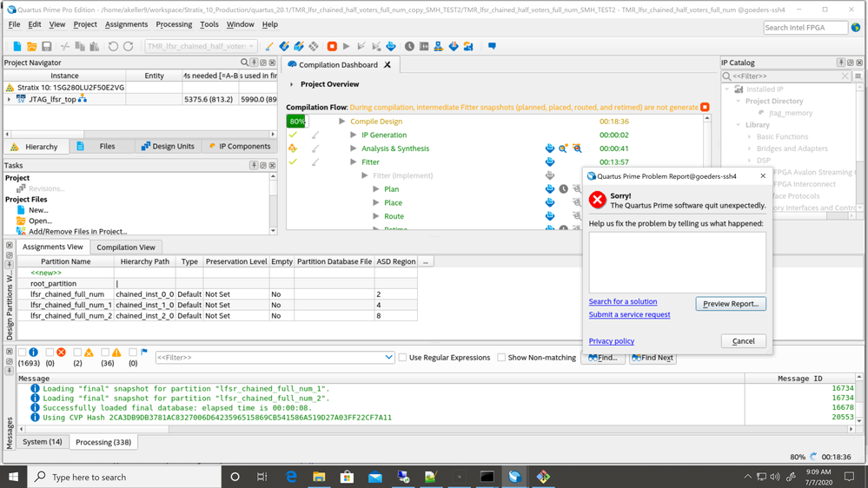Click the Save icon in toolbar
The height and width of the screenshot is (488, 868).
[47, 46]
